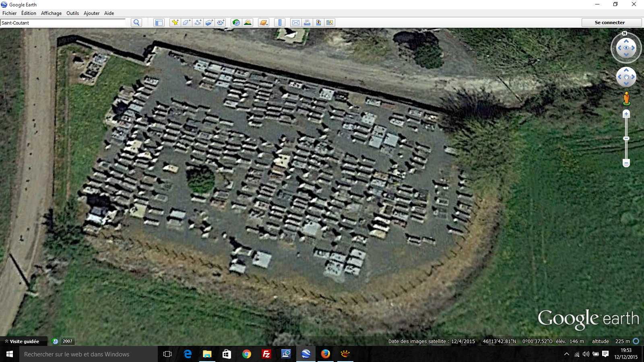
Task: Open the Ajouter menu
Action: click(91, 13)
